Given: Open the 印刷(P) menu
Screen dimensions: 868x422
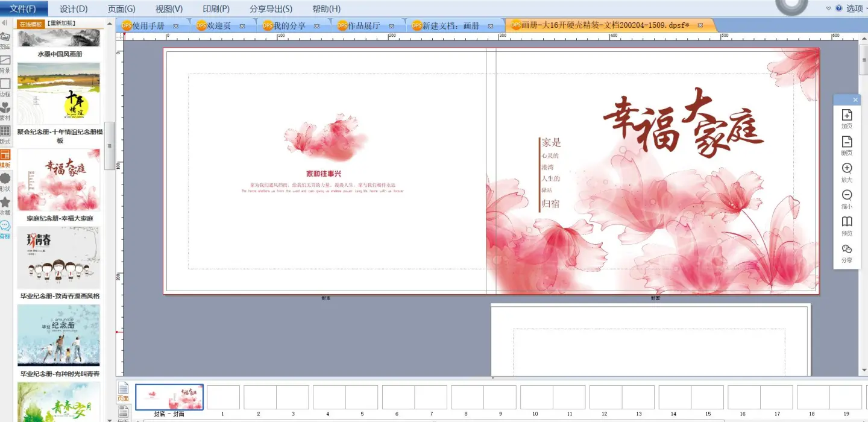Looking at the screenshot, I should (x=216, y=8).
